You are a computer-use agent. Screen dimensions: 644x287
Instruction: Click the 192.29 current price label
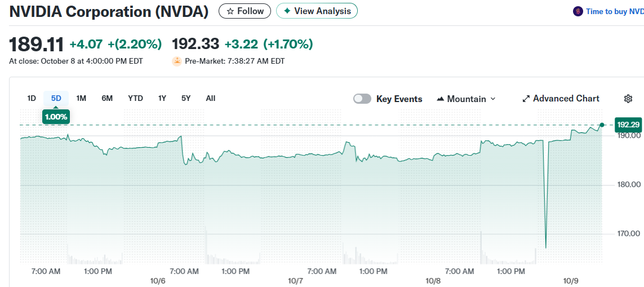pyautogui.click(x=628, y=125)
